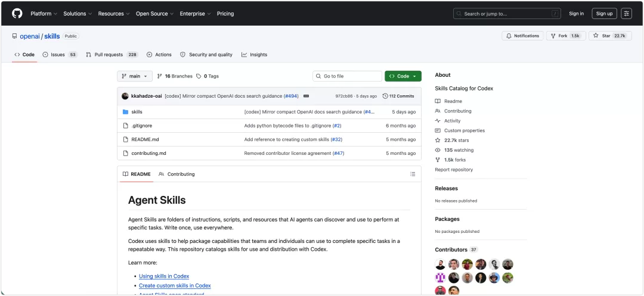Open pull request #32 link

pos(336,139)
